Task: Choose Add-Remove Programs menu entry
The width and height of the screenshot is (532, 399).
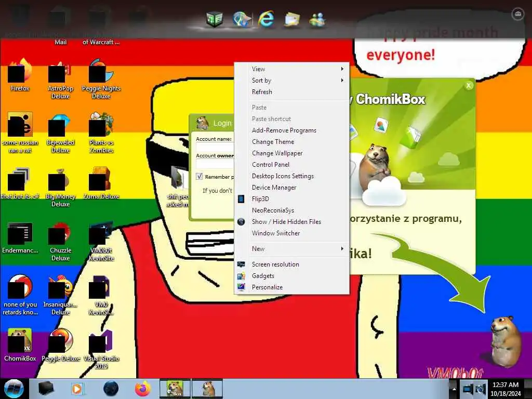Action: [292, 130]
